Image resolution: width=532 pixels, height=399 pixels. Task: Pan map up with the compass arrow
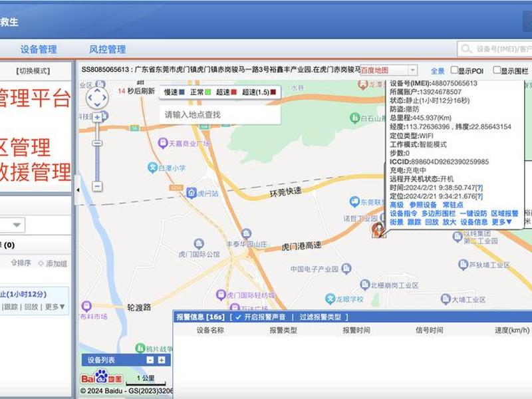[x=97, y=90]
